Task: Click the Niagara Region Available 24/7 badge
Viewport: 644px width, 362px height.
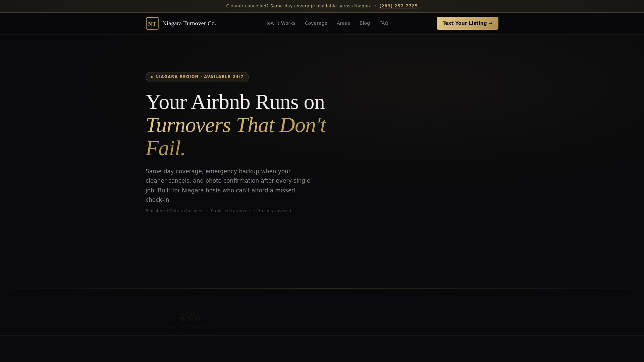Action: pyautogui.click(x=199, y=77)
